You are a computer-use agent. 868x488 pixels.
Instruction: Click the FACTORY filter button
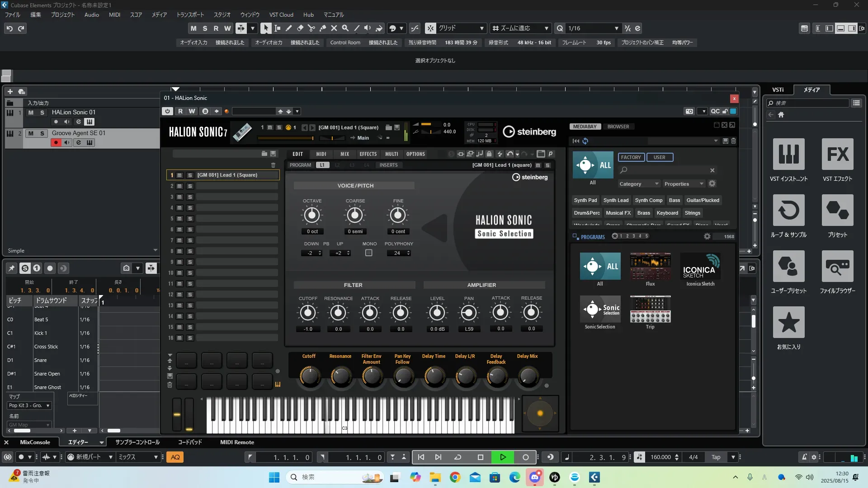click(631, 157)
